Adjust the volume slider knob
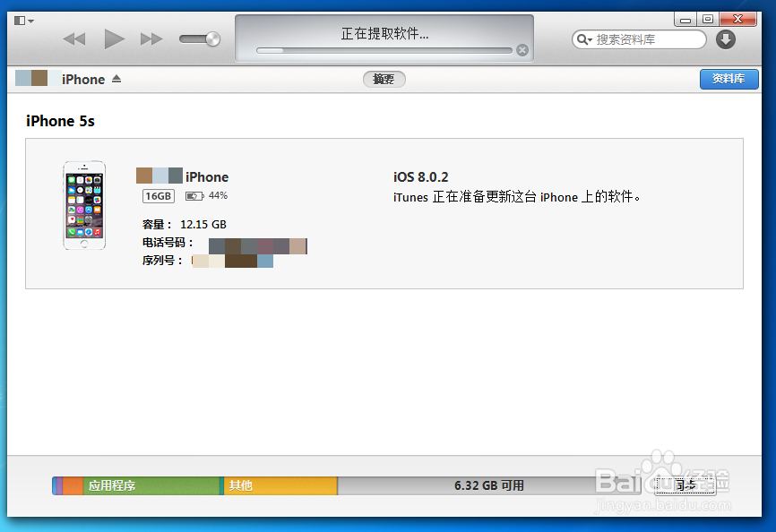776x532 pixels. pos(212,39)
